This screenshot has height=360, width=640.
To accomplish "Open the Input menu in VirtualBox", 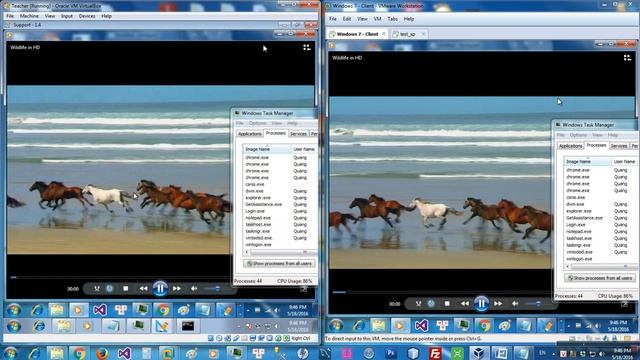I will (67, 16).
